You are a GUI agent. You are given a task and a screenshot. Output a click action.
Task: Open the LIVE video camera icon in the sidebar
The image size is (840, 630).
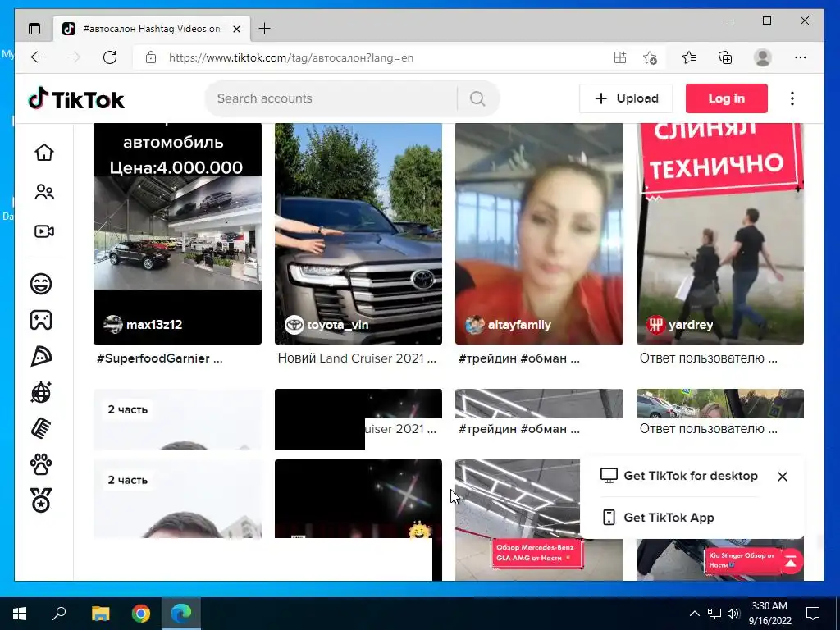point(44,231)
